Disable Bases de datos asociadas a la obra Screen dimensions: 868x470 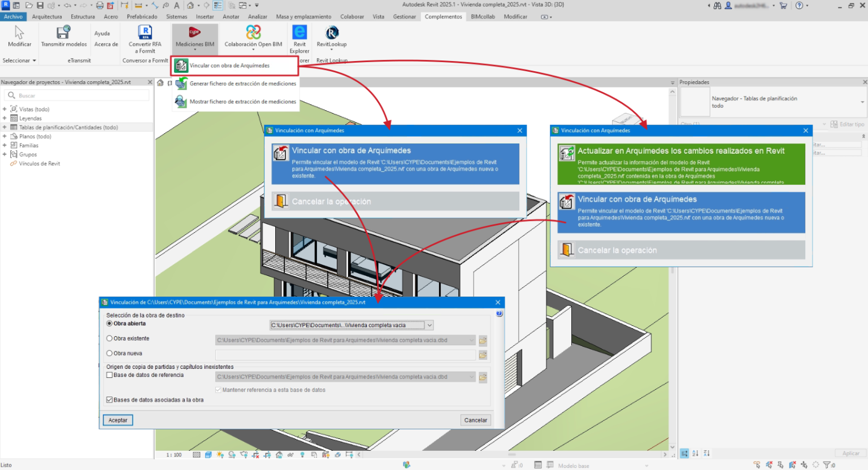coord(109,399)
